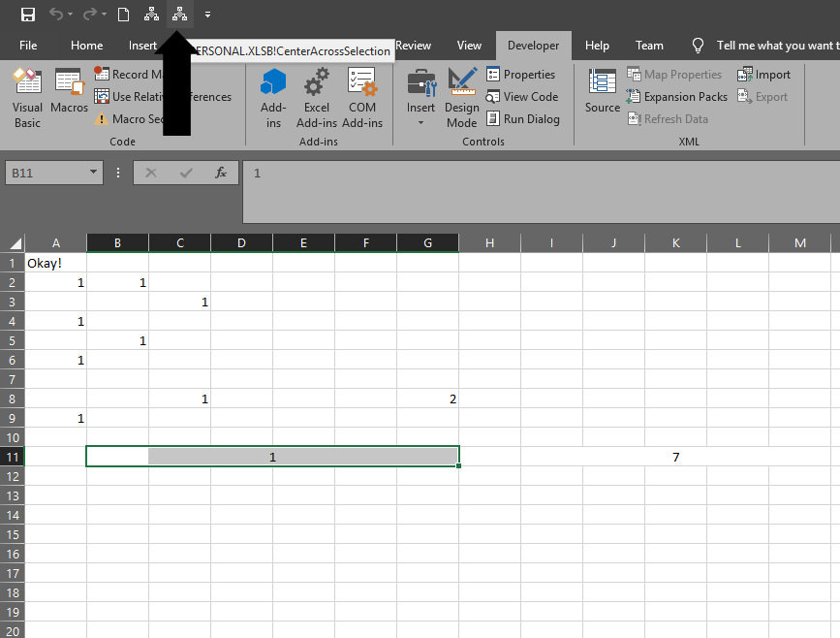840x638 pixels.
Task: Click cell C8 containing 1
Action: (179, 399)
